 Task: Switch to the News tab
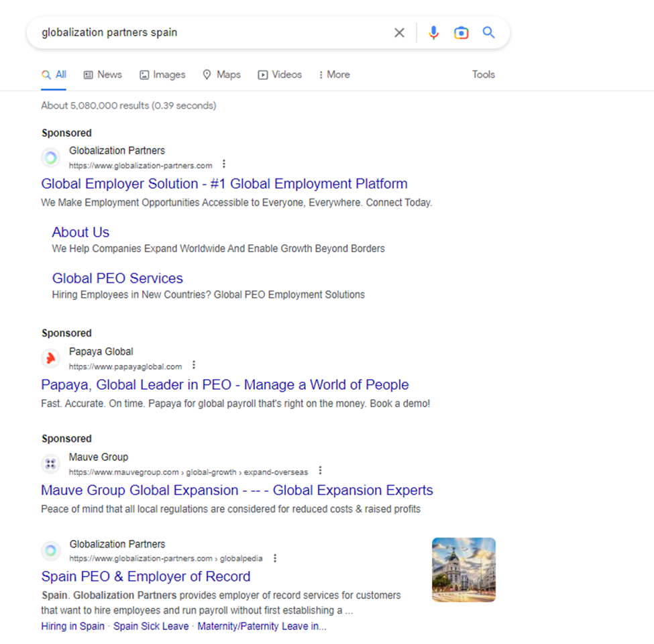[103, 74]
